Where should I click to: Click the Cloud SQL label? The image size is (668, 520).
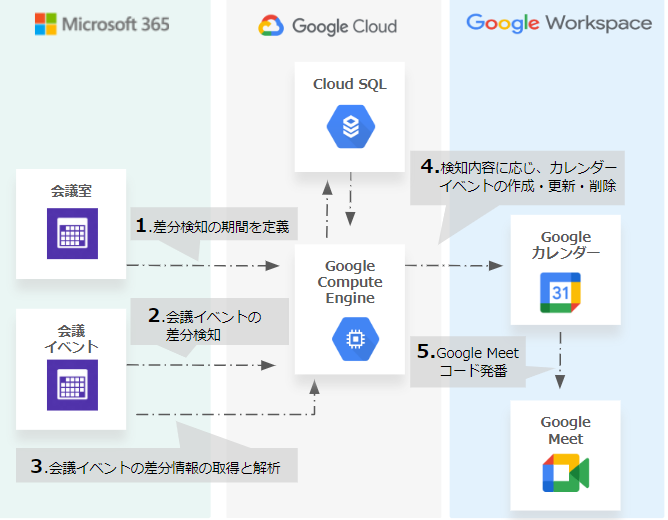click(350, 84)
